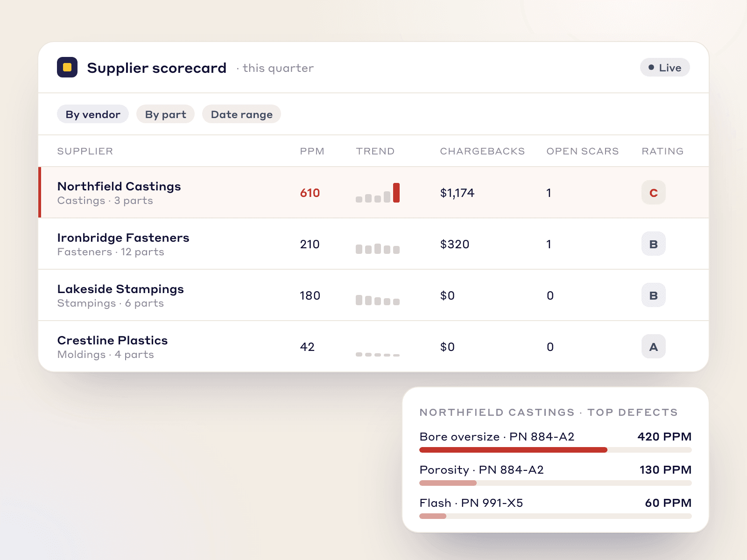Image resolution: width=747 pixels, height=560 pixels.
Task: Click the 42 PPM value
Action: 307,347
